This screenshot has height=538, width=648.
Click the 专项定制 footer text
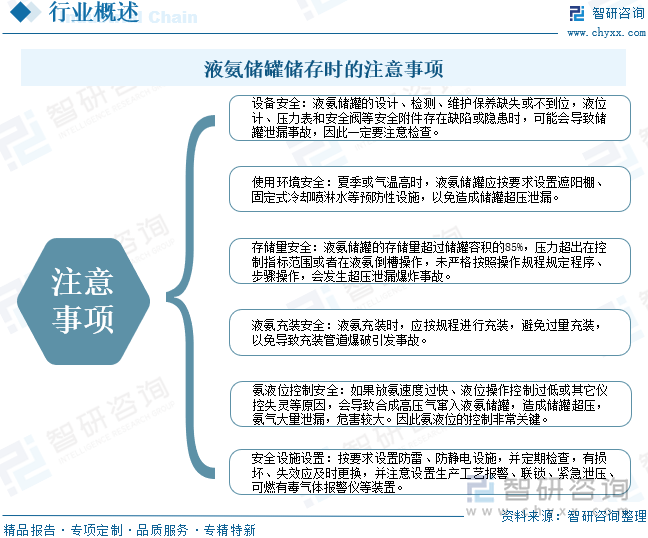point(97,530)
